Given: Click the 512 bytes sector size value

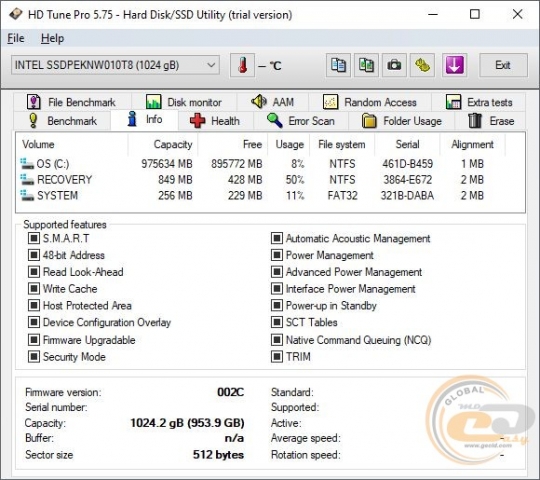Looking at the screenshot, I should (x=218, y=455).
